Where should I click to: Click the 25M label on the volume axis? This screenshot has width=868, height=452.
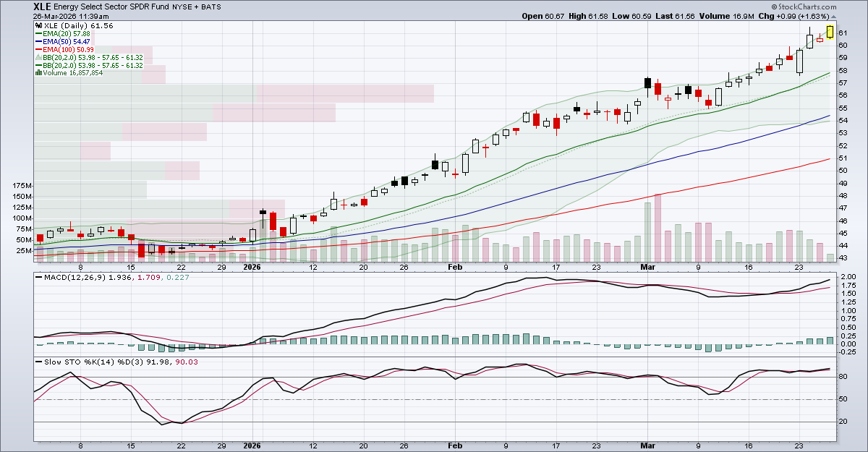[24, 251]
